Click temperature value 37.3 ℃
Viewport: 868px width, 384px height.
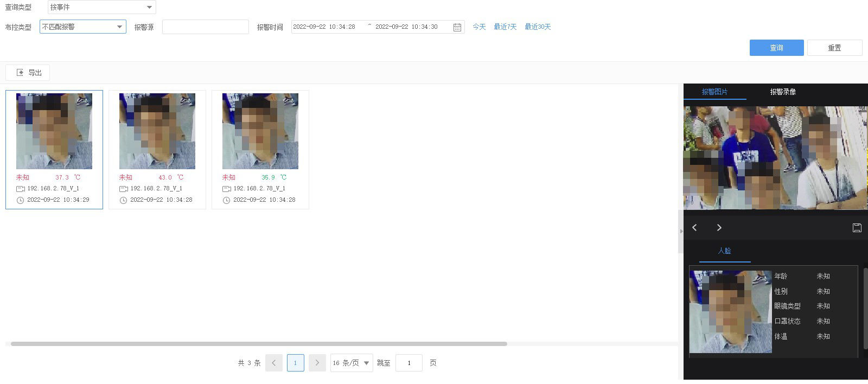[x=68, y=177]
